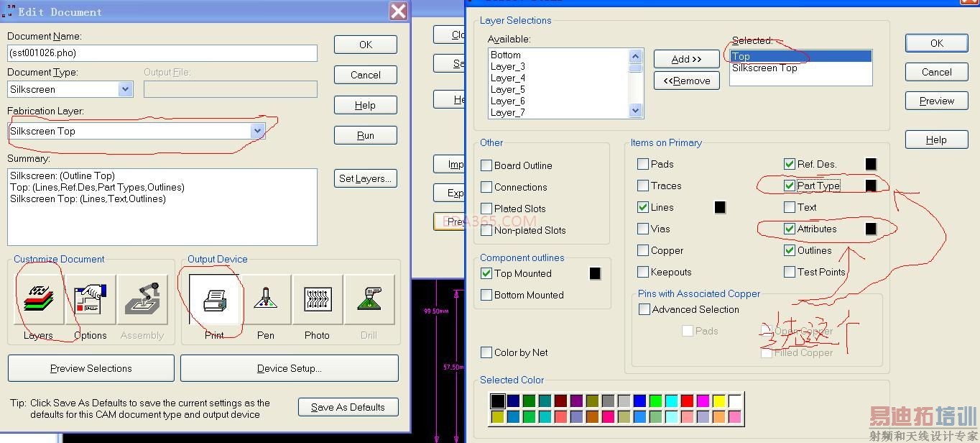This screenshot has width=980, height=443.
Task: Select the Pen output device
Action: pos(266,299)
